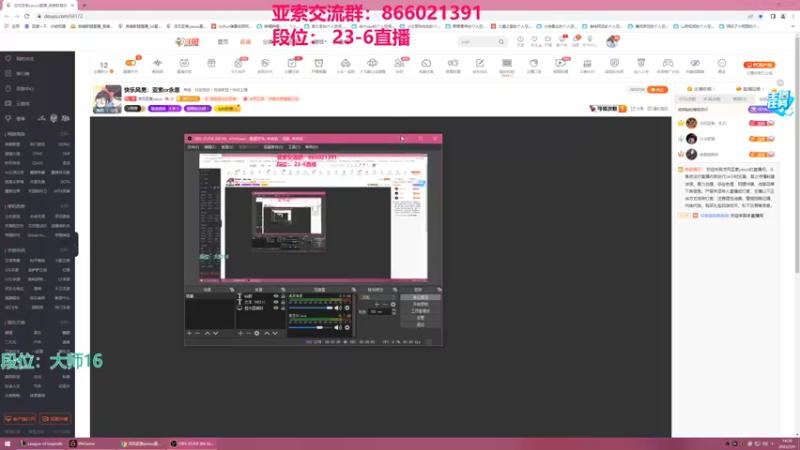Image resolution: width=800 pixels, height=450 pixels.
Task: Click the magnifier search icon in site header
Action: [501, 42]
